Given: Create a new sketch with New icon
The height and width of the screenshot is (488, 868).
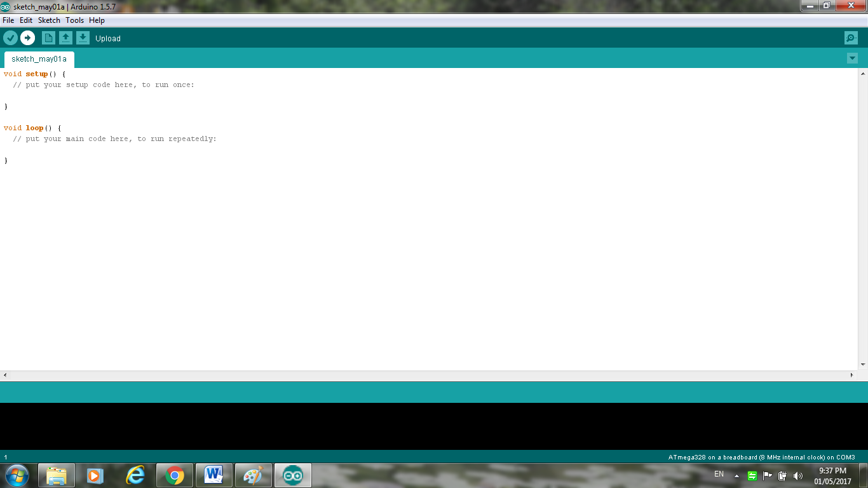Looking at the screenshot, I should (x=48, y=38).
